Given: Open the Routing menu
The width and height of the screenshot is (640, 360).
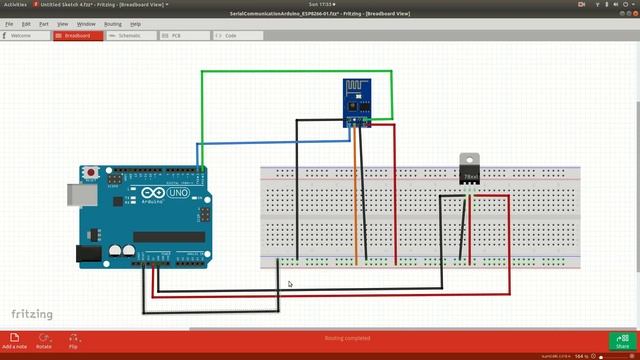Looking at the screenshot, I should tap(113, 24).
